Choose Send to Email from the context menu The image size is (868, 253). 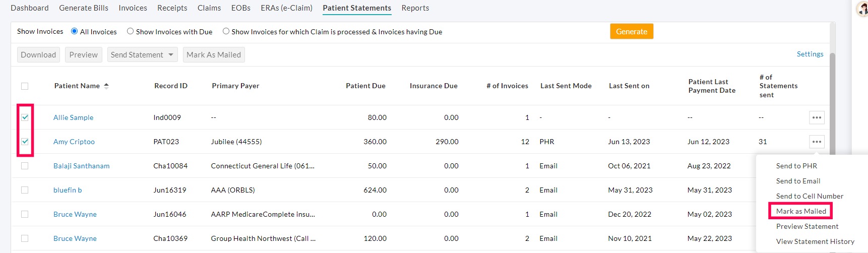[798, 181]
